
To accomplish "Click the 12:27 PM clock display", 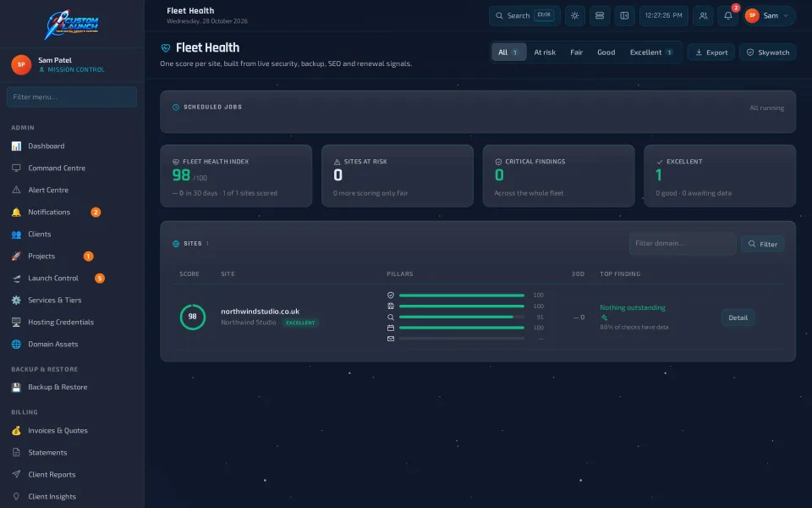I will coord(664,15).
